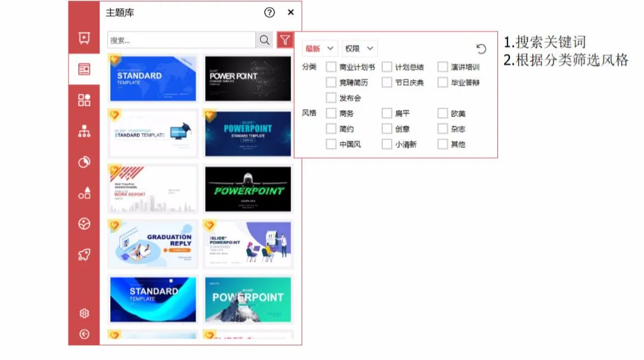Open the org chart diagram icon in the sidebar

[84, 131]
